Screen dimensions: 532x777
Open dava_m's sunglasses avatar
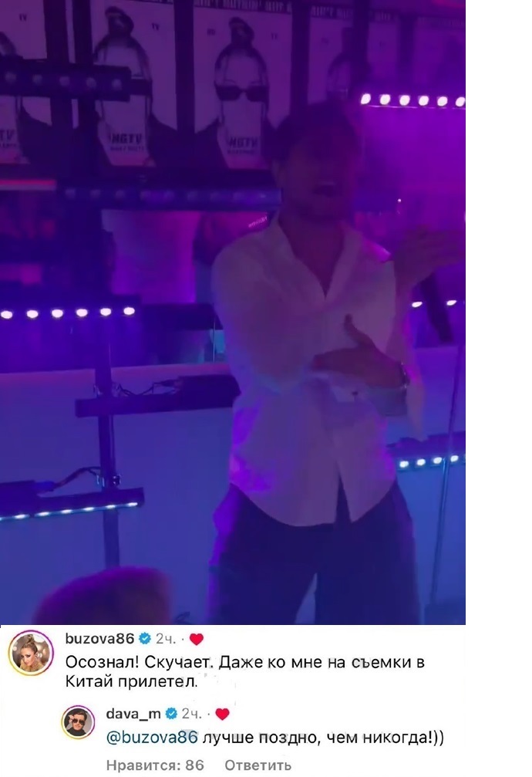(78, 722)
